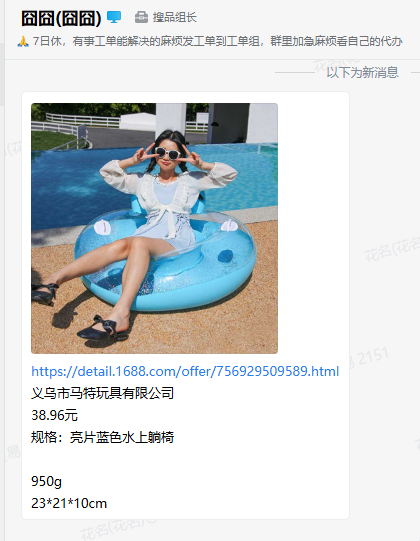Image resolution: width=420 pixels, height=541 pixels.
Task: Open the 囧囧(囧囧) contact name header
Action: [61, 18]
